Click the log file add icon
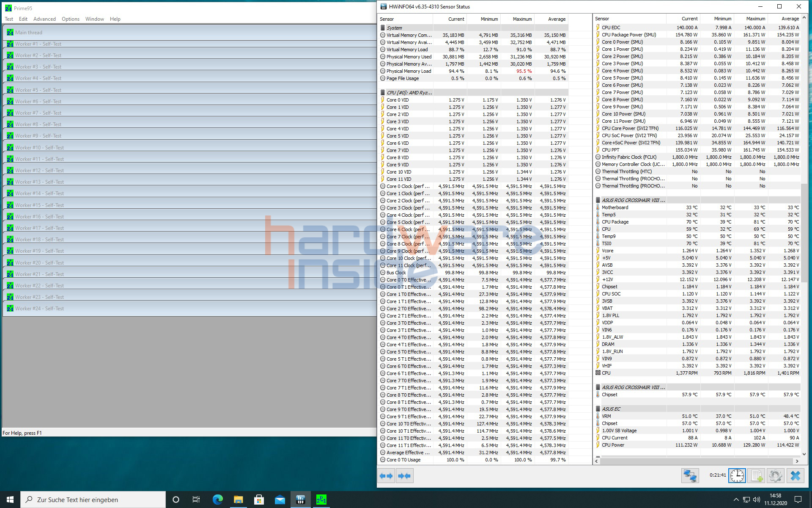The image size is (812, 508). click(756, 476)
